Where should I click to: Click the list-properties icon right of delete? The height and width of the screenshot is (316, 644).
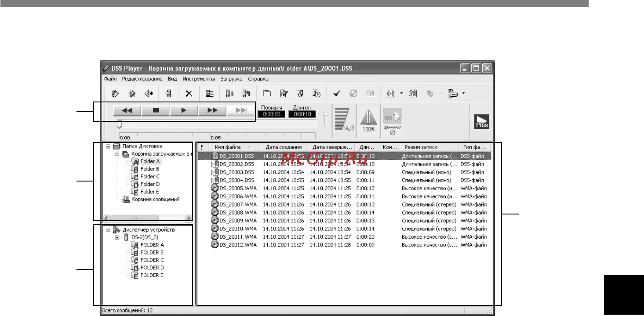(210, 93)
